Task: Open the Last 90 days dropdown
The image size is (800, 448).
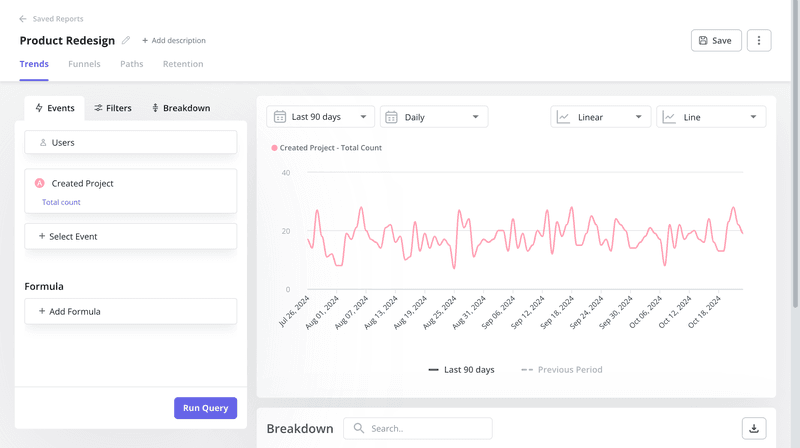Action: pyautogui.click(x=321, y=117)
